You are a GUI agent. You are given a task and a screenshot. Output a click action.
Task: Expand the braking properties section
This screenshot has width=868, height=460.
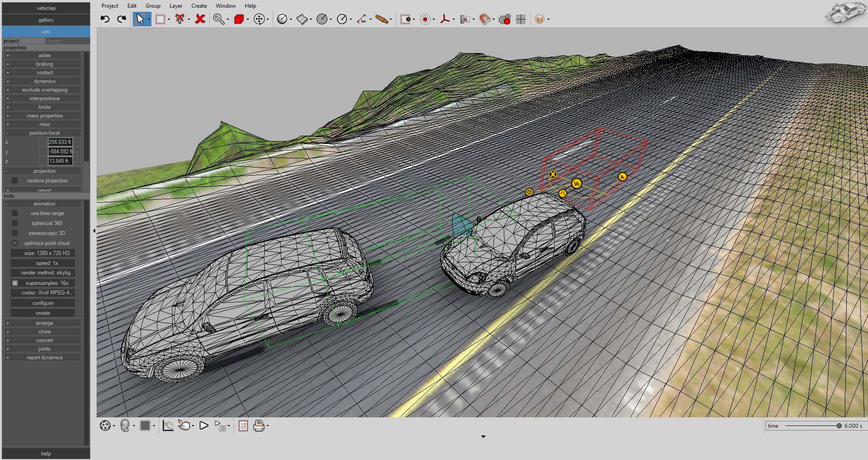point(44,64)
